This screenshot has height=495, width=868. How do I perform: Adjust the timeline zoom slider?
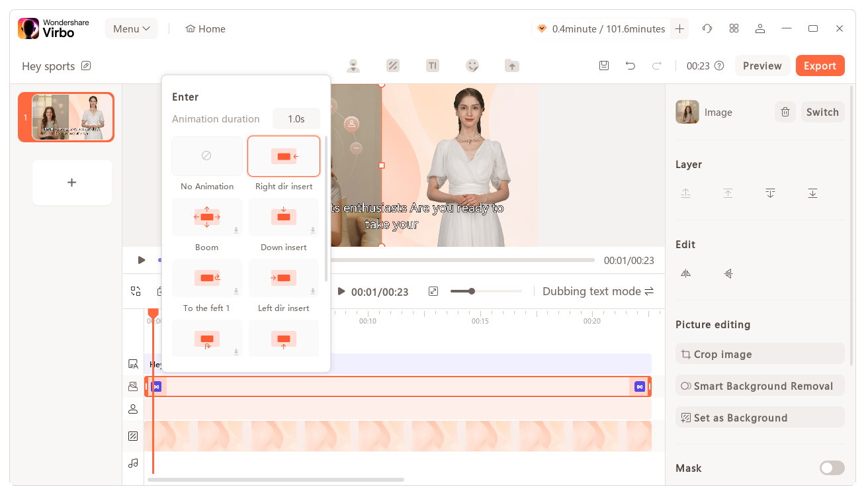click(x=472, y=291)
